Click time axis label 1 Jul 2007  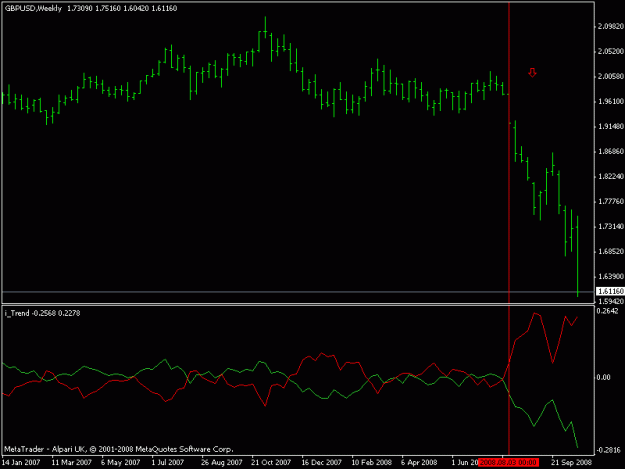[168, 462]
